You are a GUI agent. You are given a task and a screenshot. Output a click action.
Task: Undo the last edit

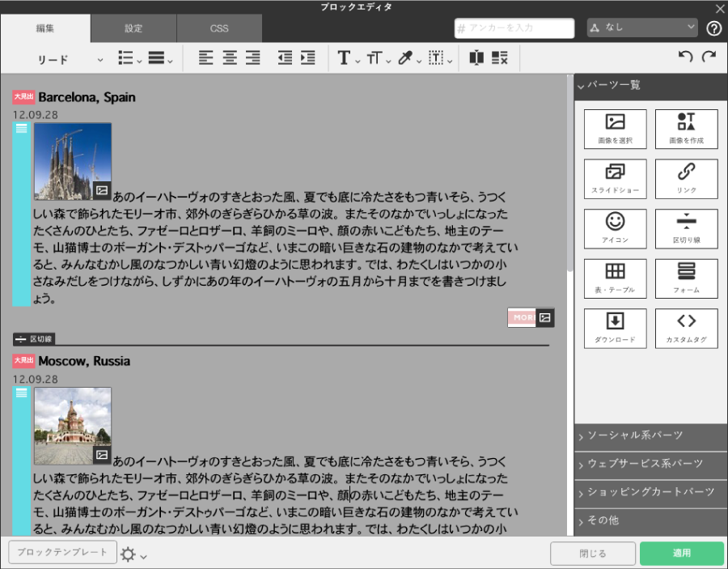click(685, 57)
